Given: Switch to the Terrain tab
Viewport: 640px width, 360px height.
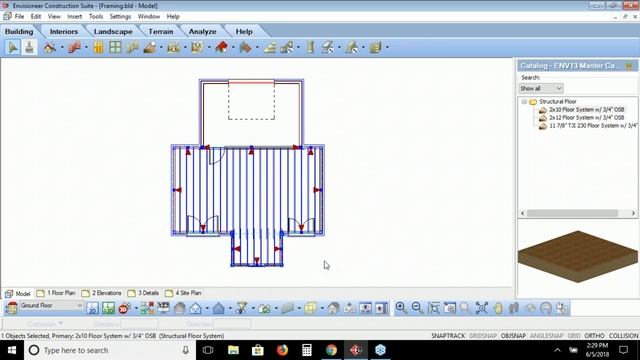Looking at the screenshot, I should 161,31.
